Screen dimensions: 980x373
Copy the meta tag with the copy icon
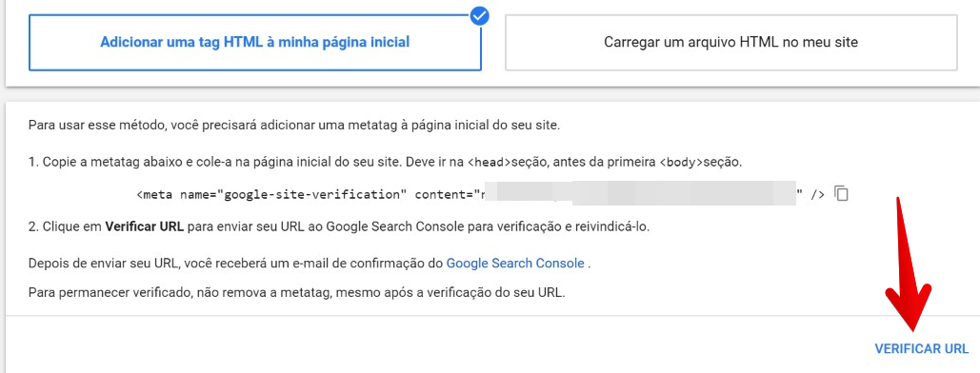842,194
